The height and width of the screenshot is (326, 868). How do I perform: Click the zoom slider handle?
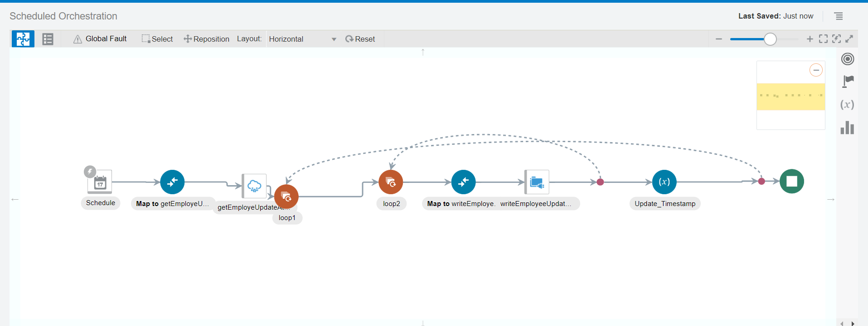770,39
